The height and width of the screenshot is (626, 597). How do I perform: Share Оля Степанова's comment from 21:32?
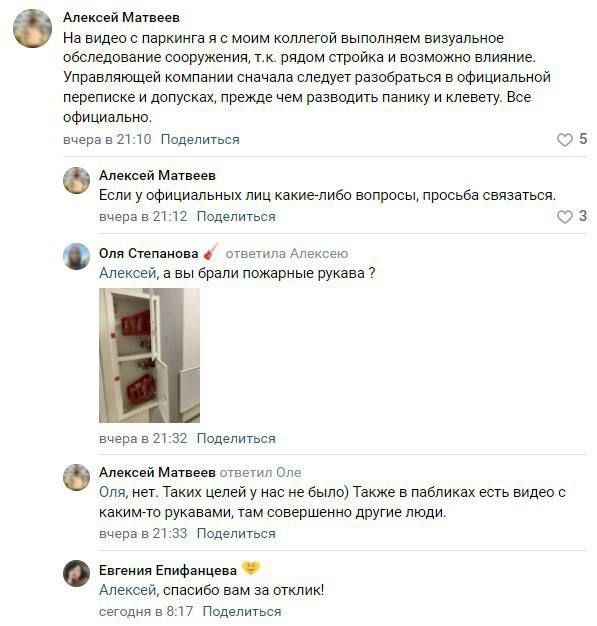236,439
